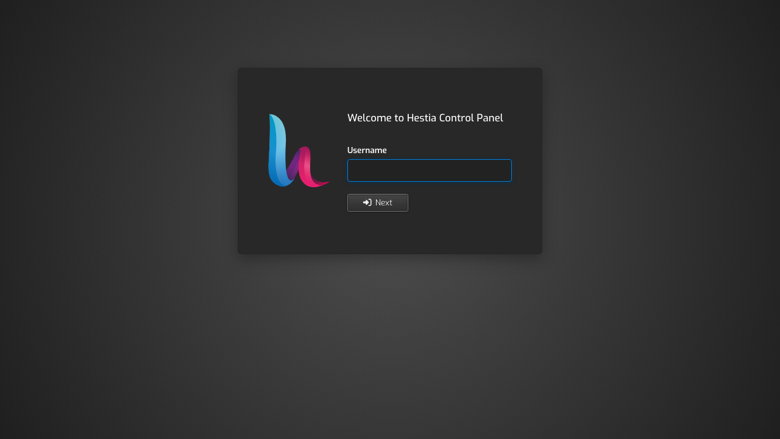780x439 pixels.
Task: Place cursor in the blue-outlined text box
Action: pyautogui.click(x=429, y=171)
